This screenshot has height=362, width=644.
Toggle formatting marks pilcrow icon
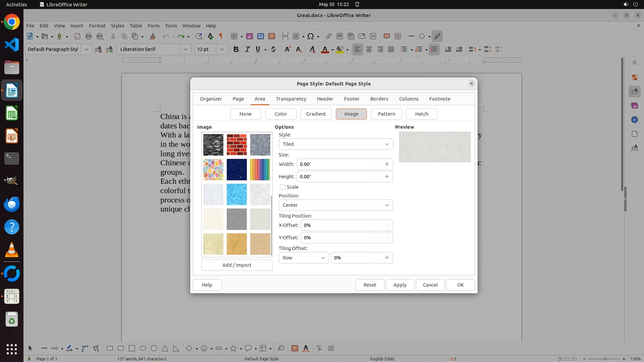point(221,36)
